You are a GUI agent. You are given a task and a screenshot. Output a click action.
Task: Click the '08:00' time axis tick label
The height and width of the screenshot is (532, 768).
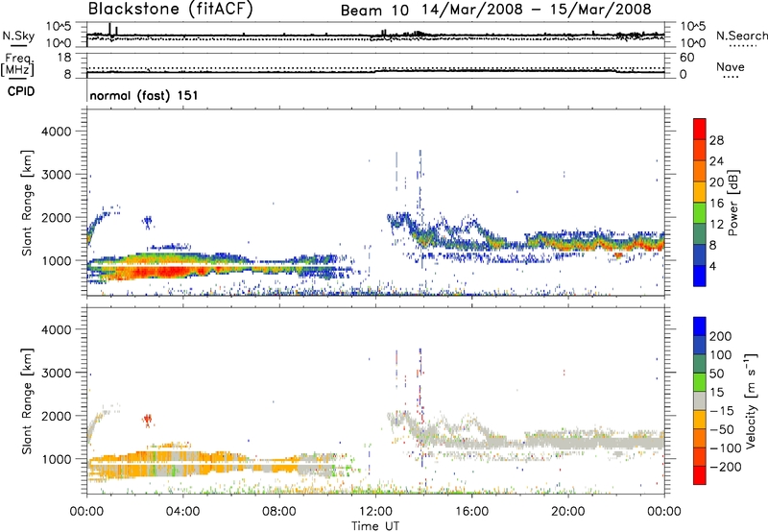pos(279,512)
